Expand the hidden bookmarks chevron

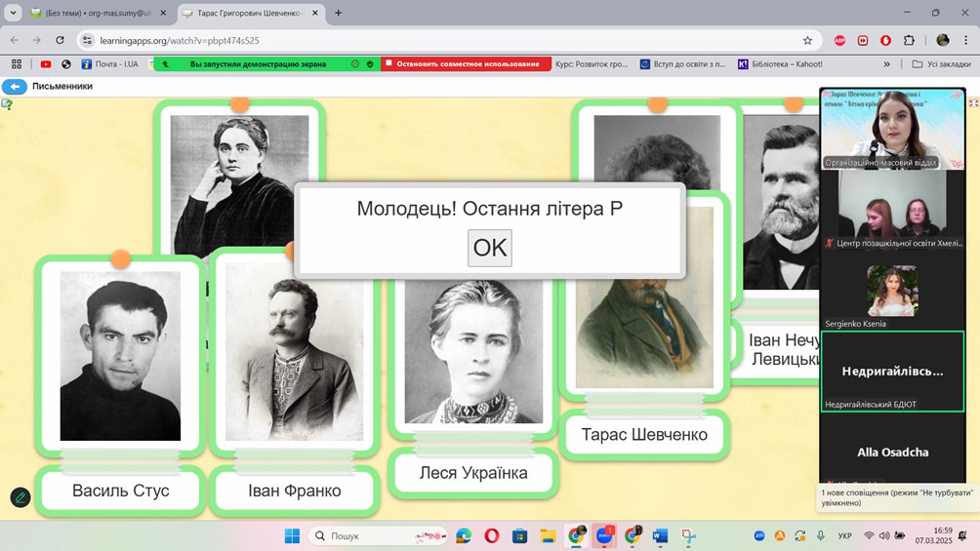click(x=886, y=64)
